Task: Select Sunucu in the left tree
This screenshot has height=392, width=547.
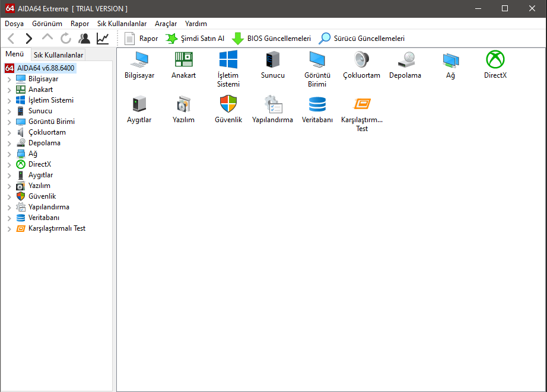Action: 40,111
